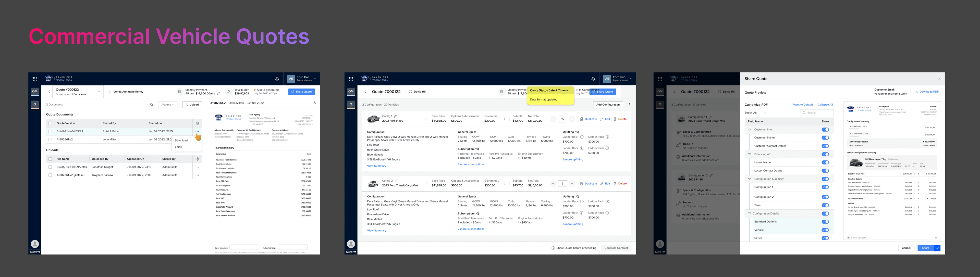Choose Download from the row context menu
Image resolution: width=980 pixels, height=277 pixels.
pos(181,140)
